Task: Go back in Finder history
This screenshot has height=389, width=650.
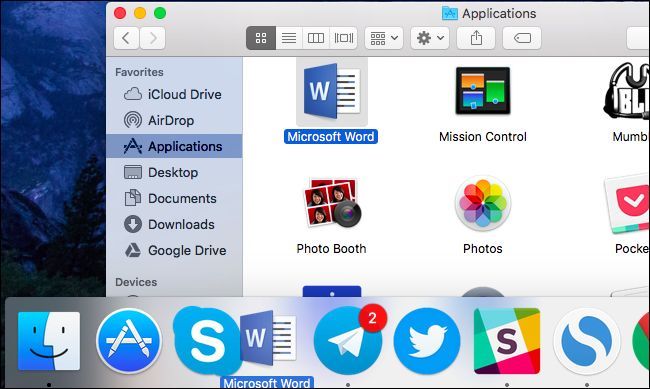Action: coord(126,38)
